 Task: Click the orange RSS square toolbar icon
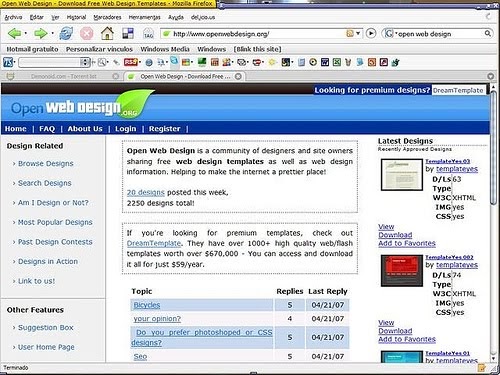pos(372,62)
